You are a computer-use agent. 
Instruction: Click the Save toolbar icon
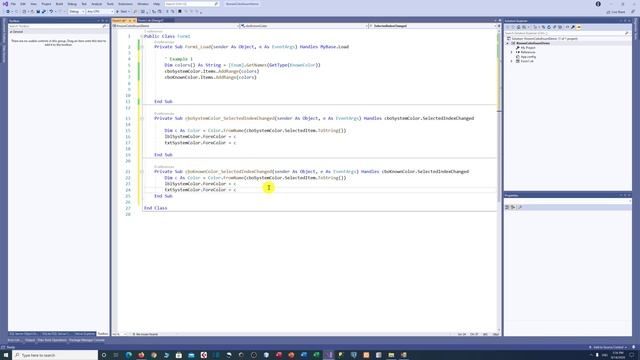click(x=38, y=11)
